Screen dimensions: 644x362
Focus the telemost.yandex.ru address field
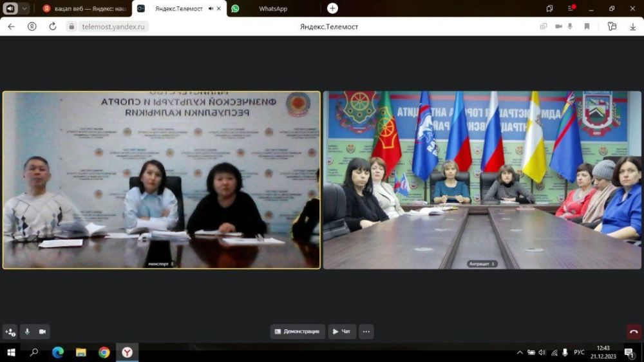tap(113, 26)
